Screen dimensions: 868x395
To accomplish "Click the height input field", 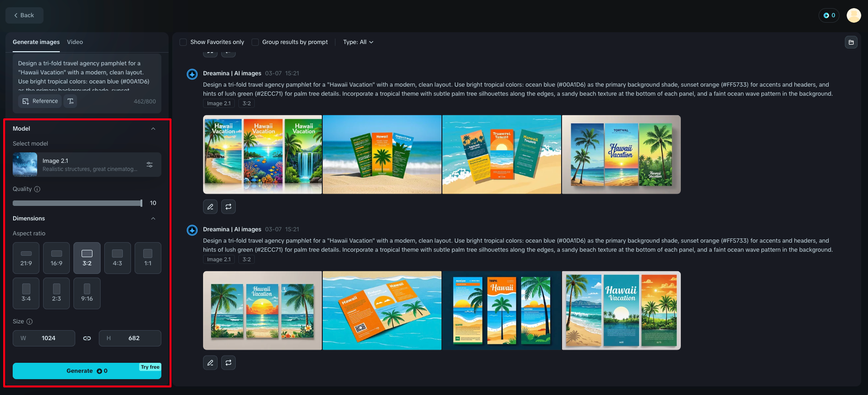I will point(130,338).
